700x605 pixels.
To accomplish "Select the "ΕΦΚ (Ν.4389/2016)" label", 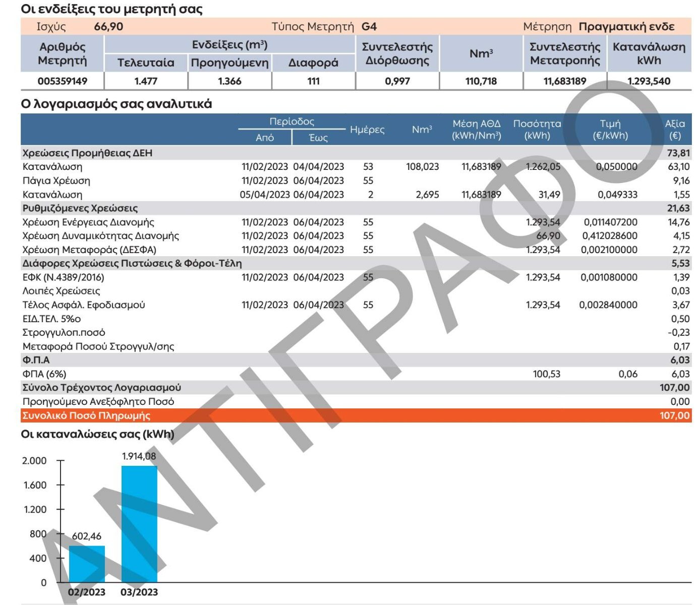I will (63, 277).
